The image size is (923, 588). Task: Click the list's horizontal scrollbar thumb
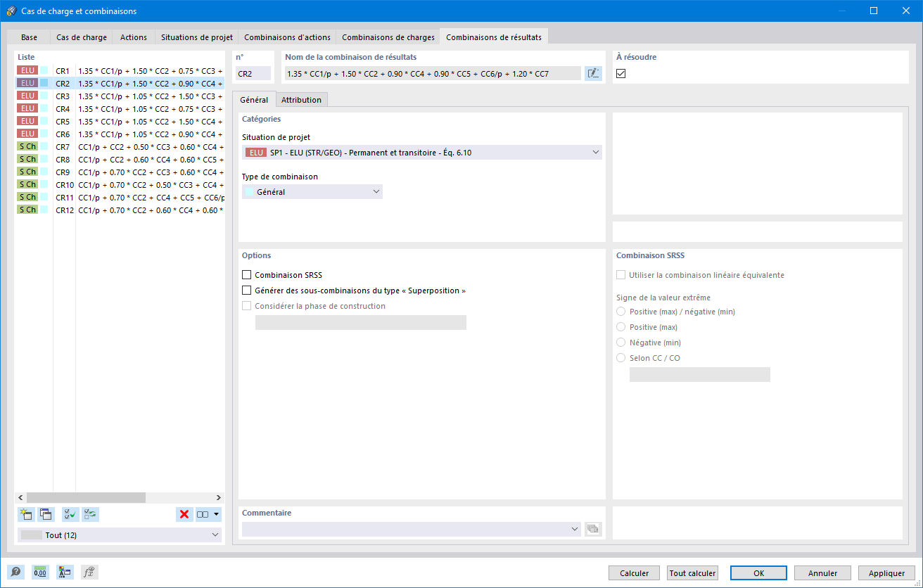pos(86,497)
